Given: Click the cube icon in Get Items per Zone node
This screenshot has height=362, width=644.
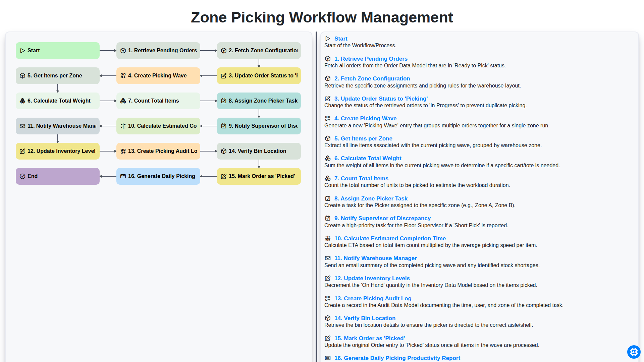Looking at the screenshot, I should 22,76.
